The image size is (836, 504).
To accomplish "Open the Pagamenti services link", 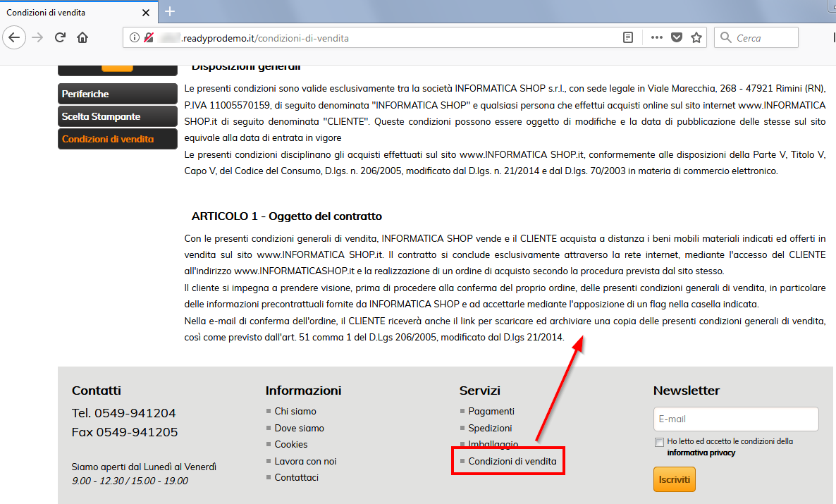I will 491,411.
